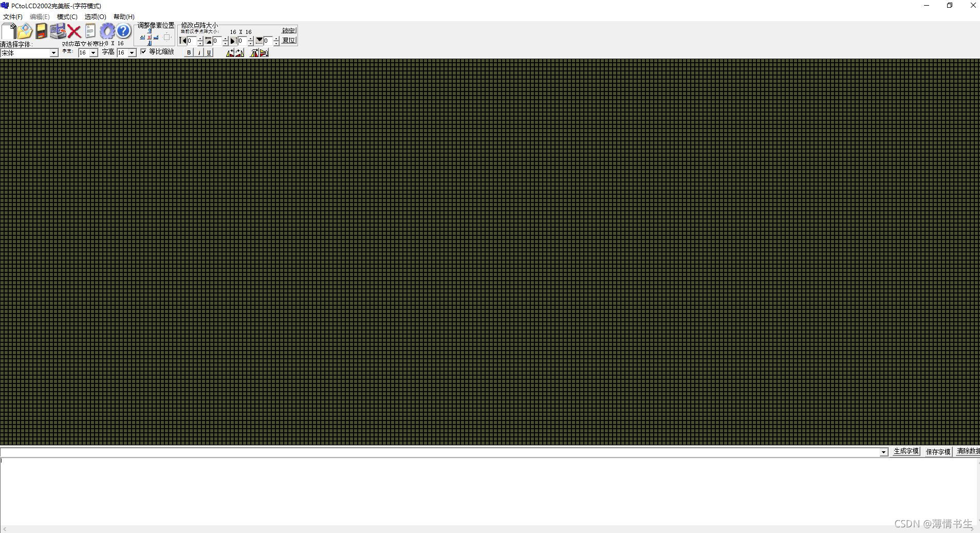Click the left margin value field
The height and width of the screenshot is (533, 980).
(x=192, y=41)
